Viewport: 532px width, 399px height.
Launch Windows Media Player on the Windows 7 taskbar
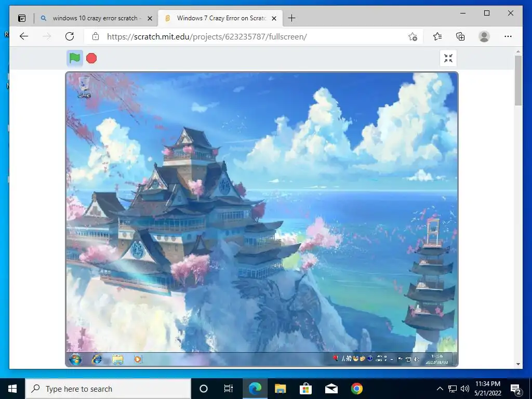click(138, 359)
